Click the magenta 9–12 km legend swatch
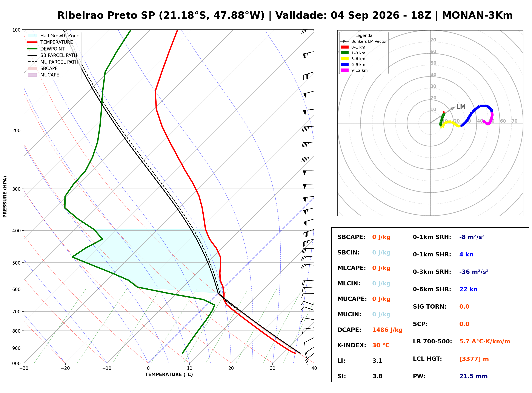Image resolution: width=532 pixels, height=393 pixels. (x=344, y=70)
